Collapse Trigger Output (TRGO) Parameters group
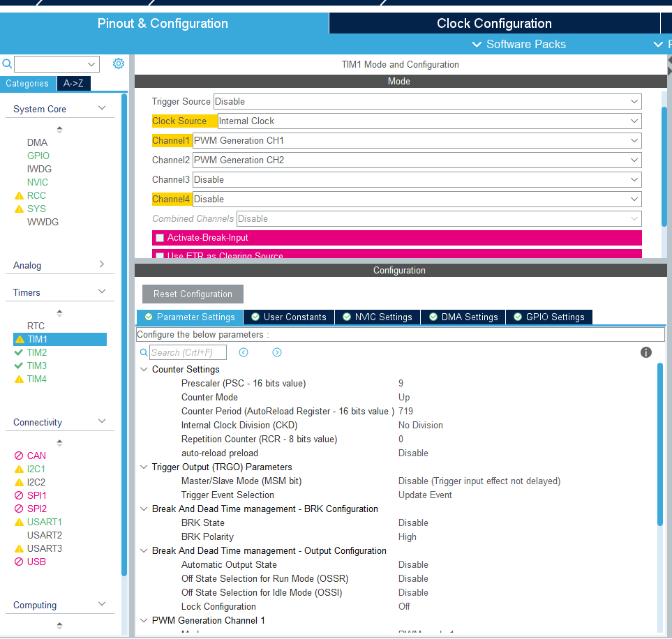 point(144,467)
